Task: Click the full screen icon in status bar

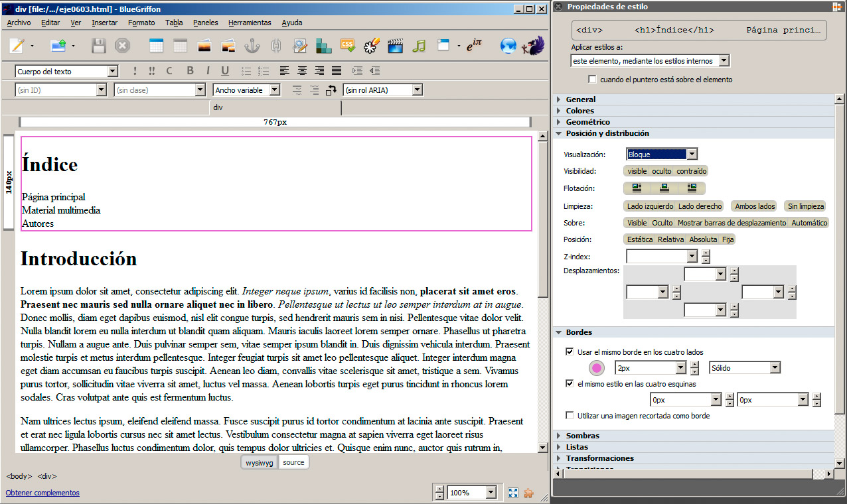Action: [512, 493]
